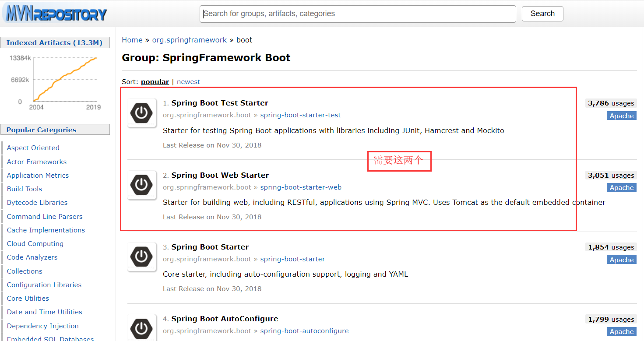
Task: Open spring-boot-autoconfigure artifact link
Action: pyautogui.click(x=304, y=331)
